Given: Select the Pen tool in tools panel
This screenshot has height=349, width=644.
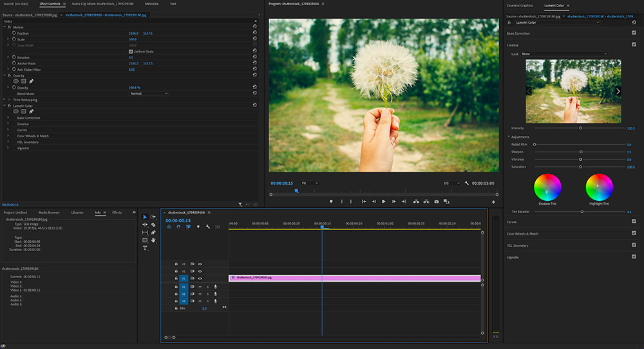Looking at the screenshot, I should coord(153,232).
